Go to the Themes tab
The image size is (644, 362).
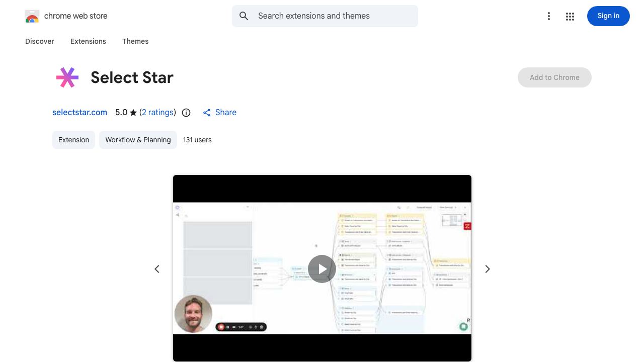coord(135,41)
